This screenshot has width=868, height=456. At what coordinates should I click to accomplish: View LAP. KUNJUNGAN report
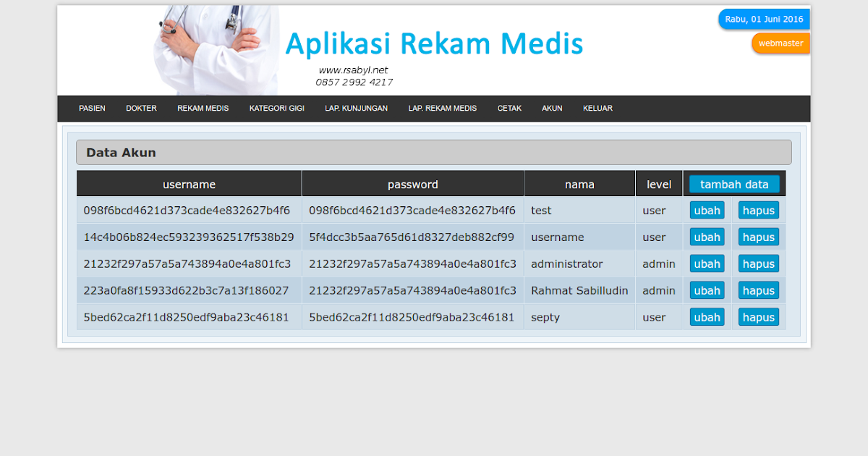coord(357,108)
